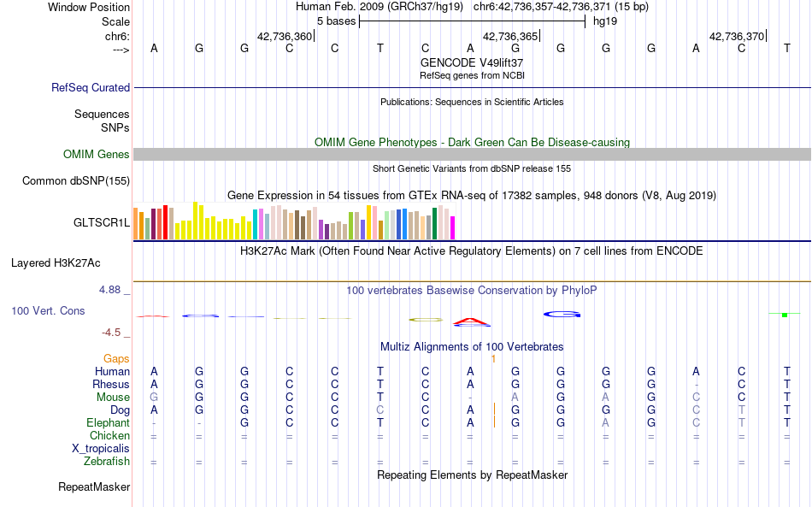Click the 4.88 PhyloP upper value
Screen dimensions: 812x507
pos(109,290)
